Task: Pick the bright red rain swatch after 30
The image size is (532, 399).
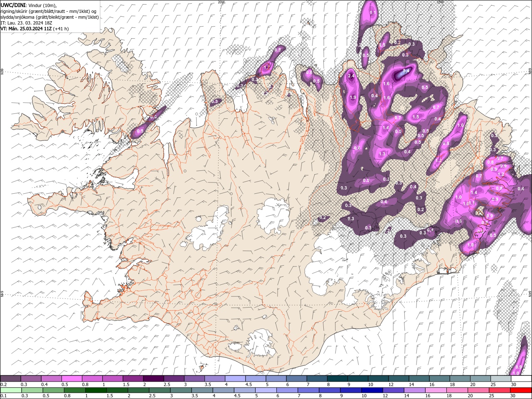Action: [x=521, y=390]
